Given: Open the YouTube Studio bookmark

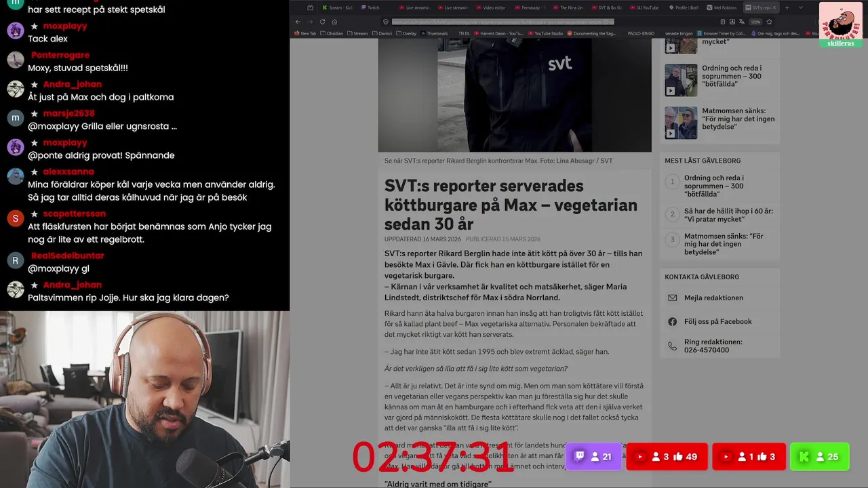Looking at the screenshot, I should tap(545, 33).
